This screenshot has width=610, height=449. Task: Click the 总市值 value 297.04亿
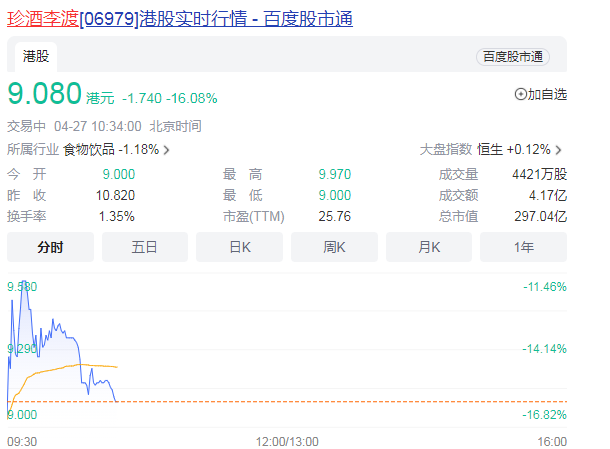pos(541,216)
